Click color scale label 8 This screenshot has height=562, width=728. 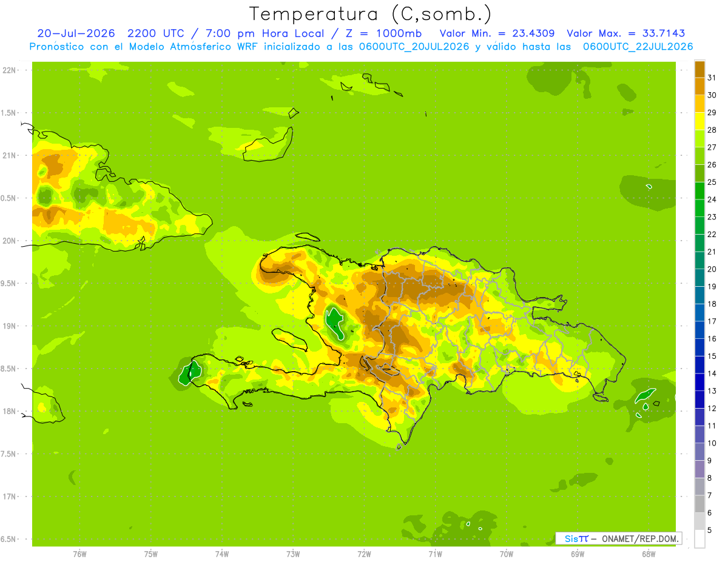point(710,478)
